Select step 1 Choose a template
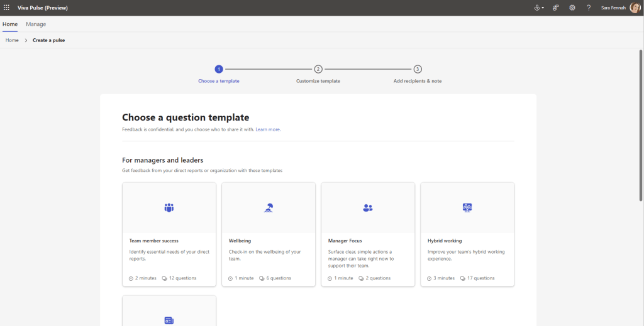 [x=219, y=69]
